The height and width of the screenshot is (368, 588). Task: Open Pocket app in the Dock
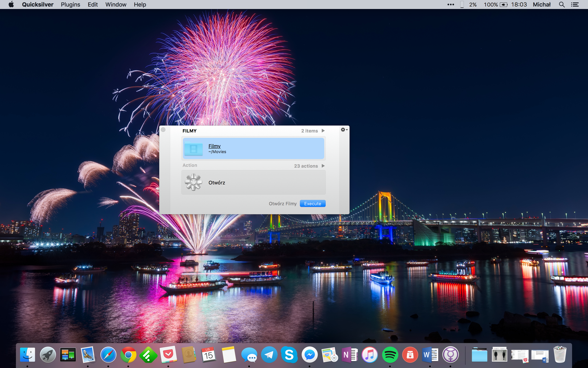[x=168, y=355]
